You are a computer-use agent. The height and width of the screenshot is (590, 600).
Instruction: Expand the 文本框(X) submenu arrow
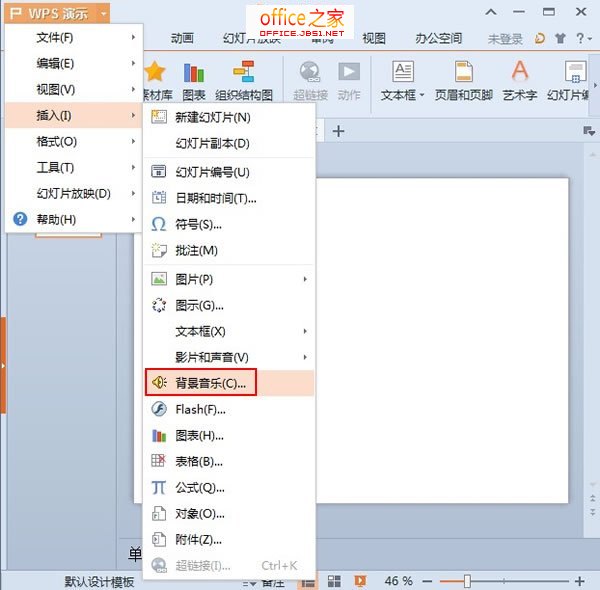pos(305,331)
